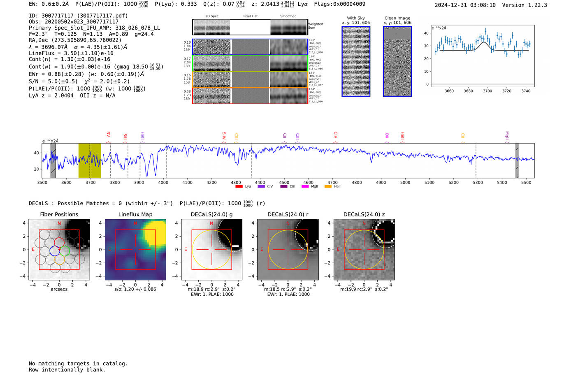The height and width of the screenshot is (392, 576).
Task: Click the EWr = 0.88(±0.28) line
Action: click(86, 74)
